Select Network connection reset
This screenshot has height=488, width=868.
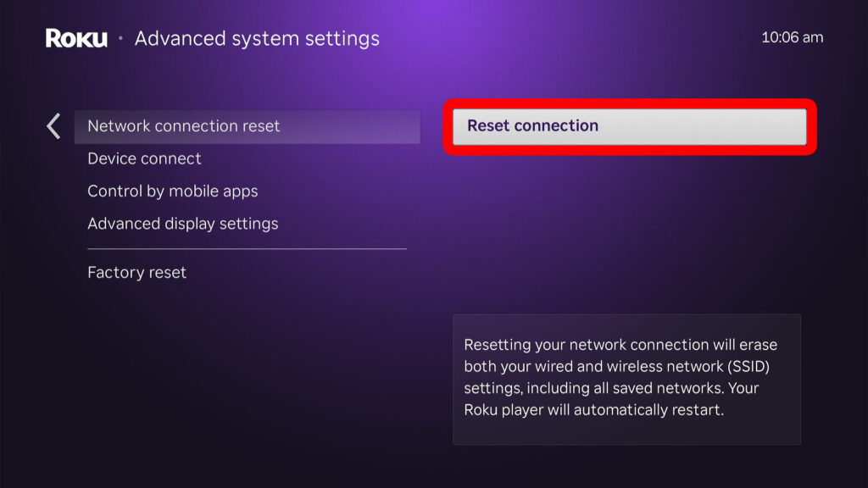tap(184, 126)
